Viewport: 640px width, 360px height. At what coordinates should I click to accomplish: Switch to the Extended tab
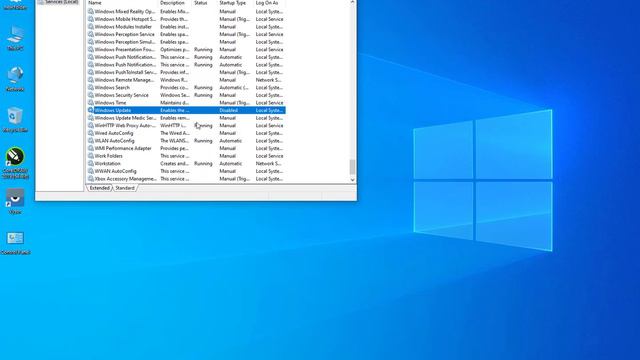(100, 188)
